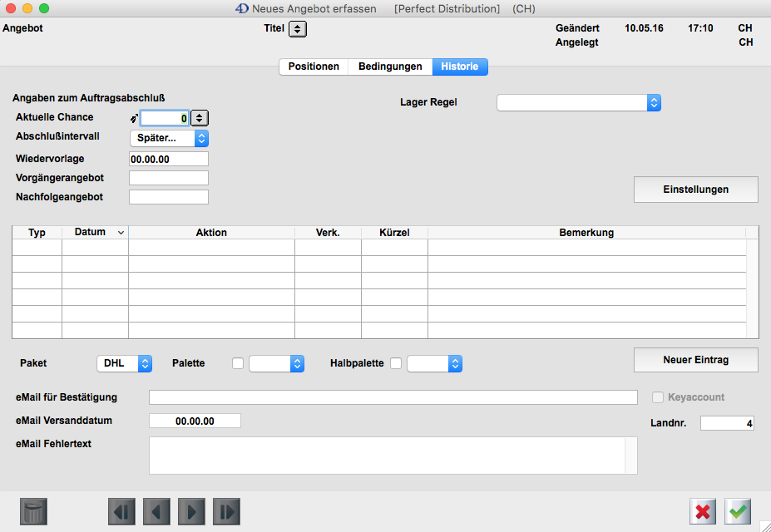This screenshot has width=771, height=532.
Task: Enable the Palette checkbox
Action: [x=238, y=363]
